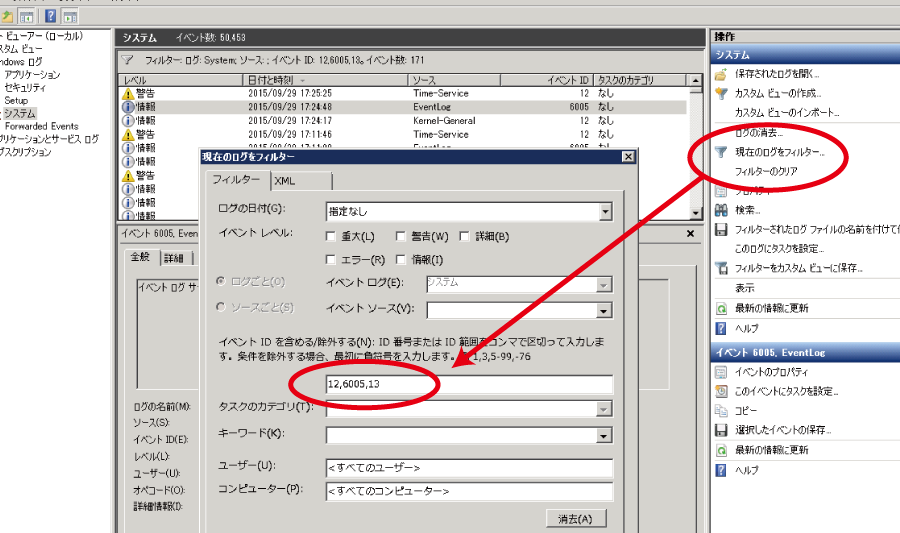Click the System section refresh icon
The image size is (900, 533).
[721, 309]
